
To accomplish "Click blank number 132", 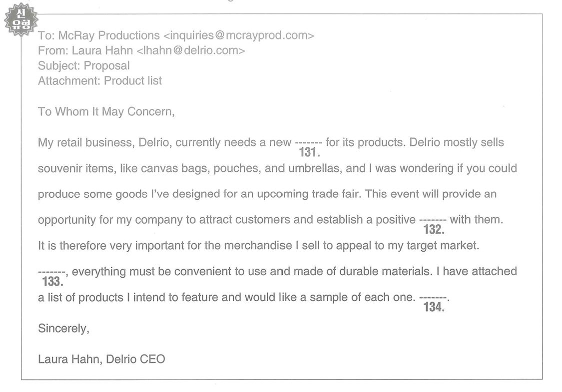I will click(x=433, y=225).
